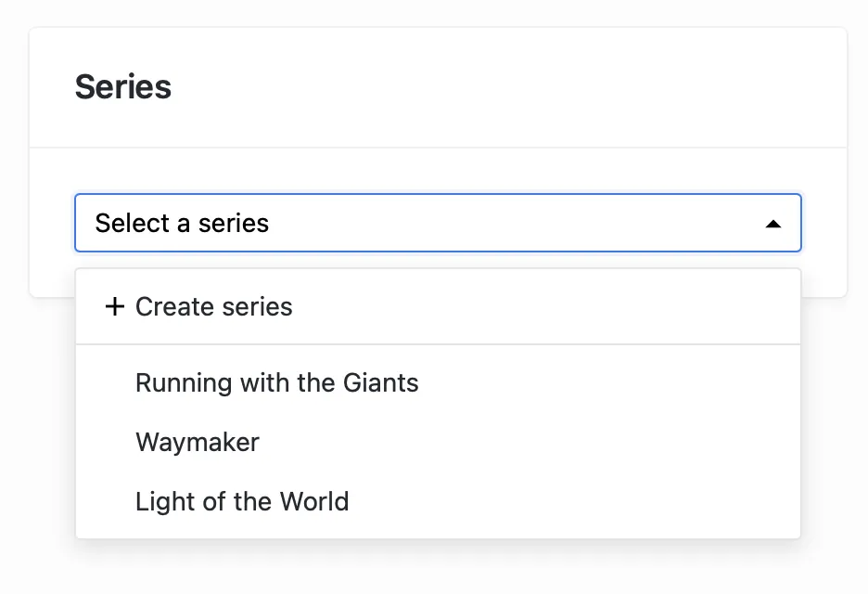Click the far right end of 'Light of the World' row
Viewport: 868px width, 594px height.
click(779, 501)
